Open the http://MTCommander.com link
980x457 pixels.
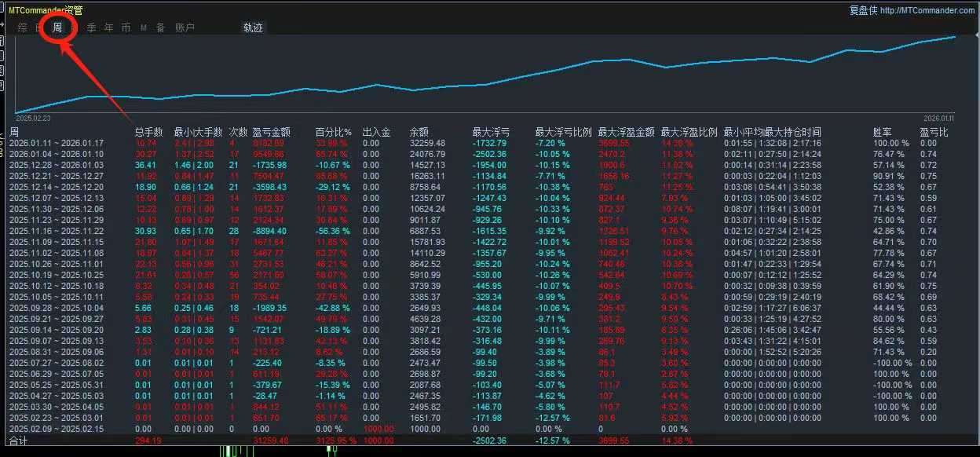928,10
